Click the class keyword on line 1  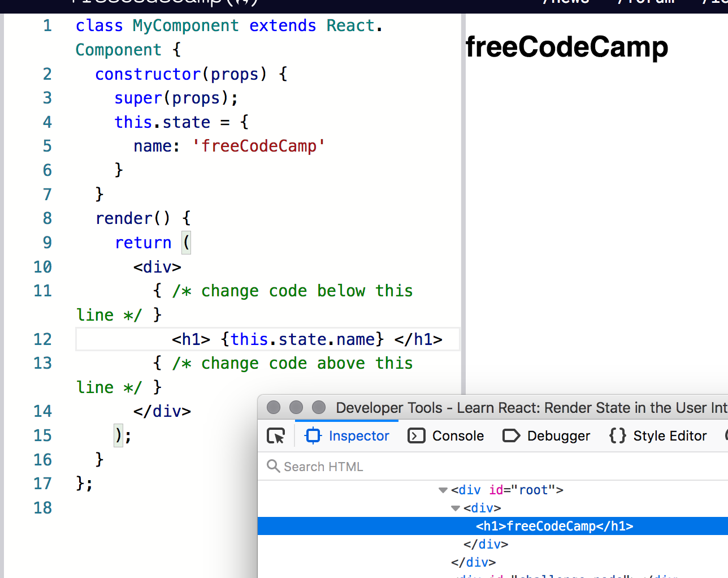point(98,25)
